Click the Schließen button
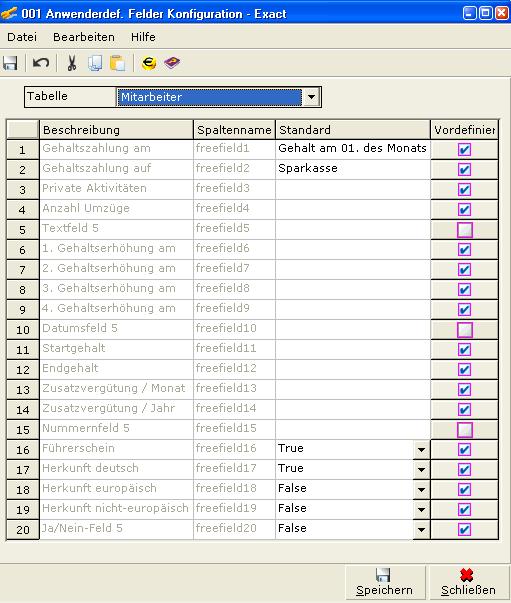The image size is (511, 603). [468, 582]
